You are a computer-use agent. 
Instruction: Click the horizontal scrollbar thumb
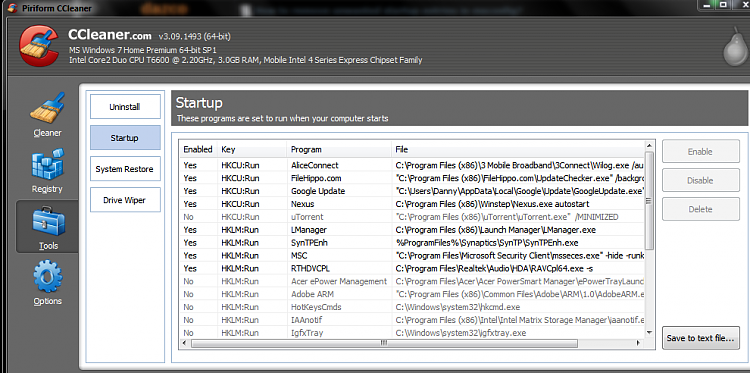tap(384, 343)
